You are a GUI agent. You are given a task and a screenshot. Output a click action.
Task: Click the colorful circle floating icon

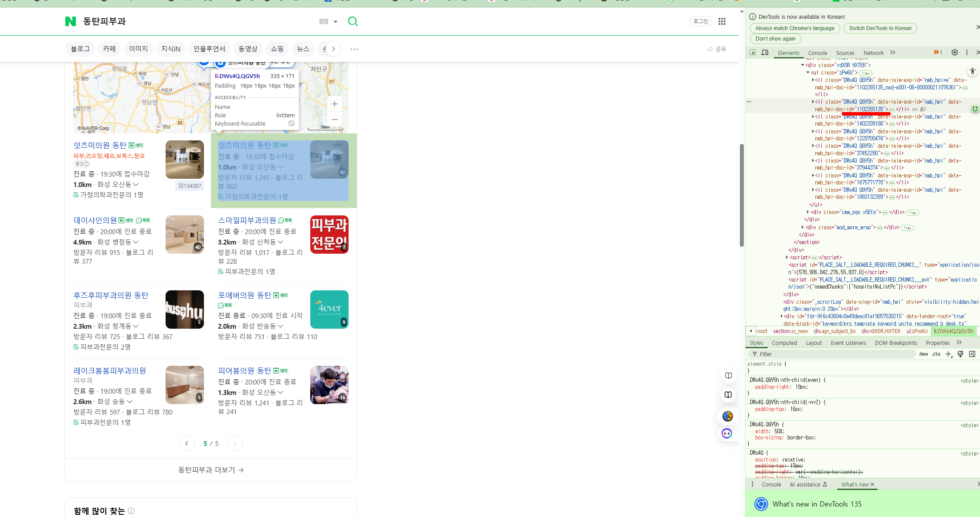(728, 416)
